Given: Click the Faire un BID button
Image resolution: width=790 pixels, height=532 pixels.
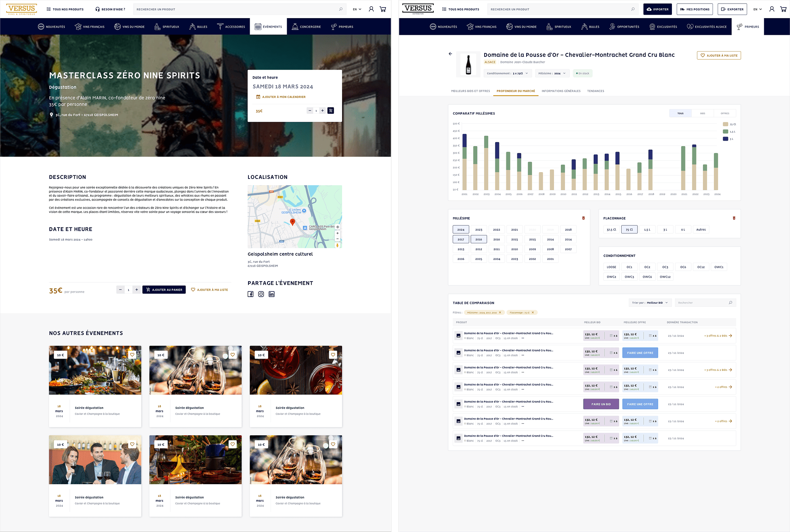Looking at the screenshot, I should click(601, 404).
